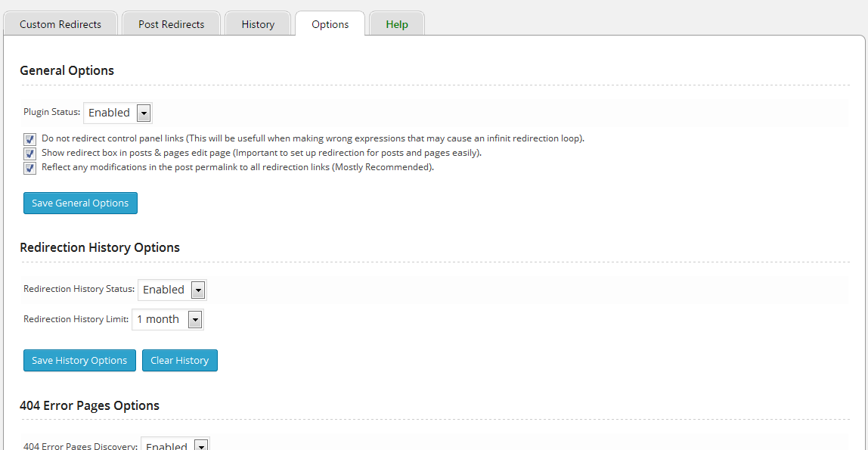Click the Redirection History Options heading
868x450 pixels.
click(x=100, y=247)
